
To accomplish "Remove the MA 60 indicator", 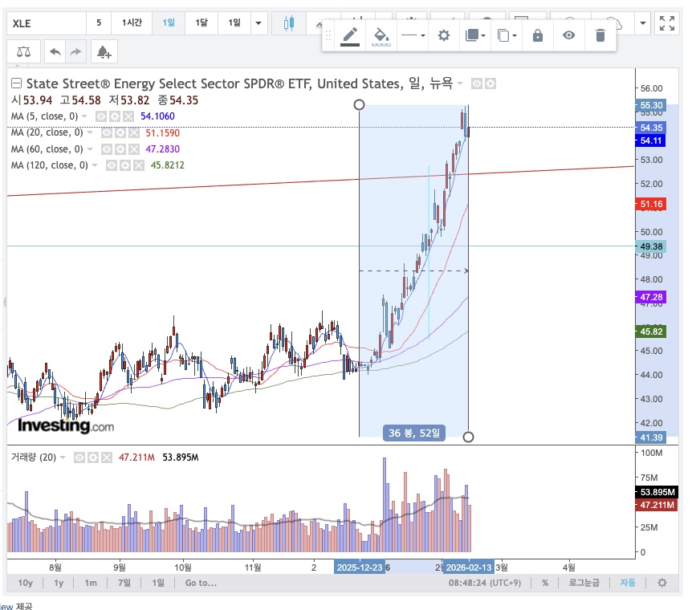I will [133, 149].
